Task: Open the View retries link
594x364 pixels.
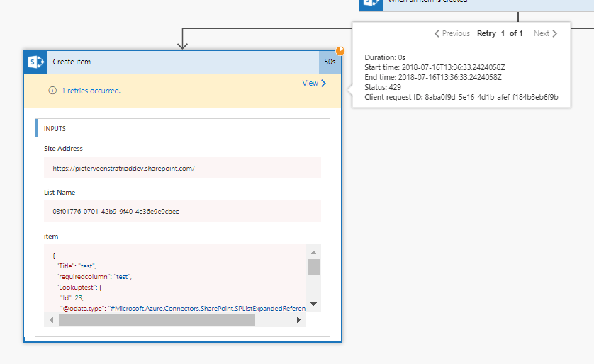Action: click(314, 84)
